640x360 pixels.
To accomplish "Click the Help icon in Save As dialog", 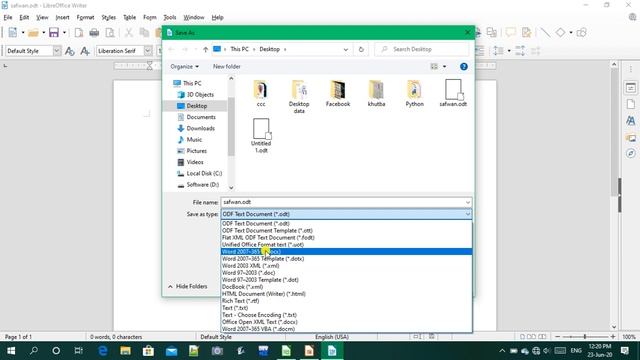I will 464,67.
